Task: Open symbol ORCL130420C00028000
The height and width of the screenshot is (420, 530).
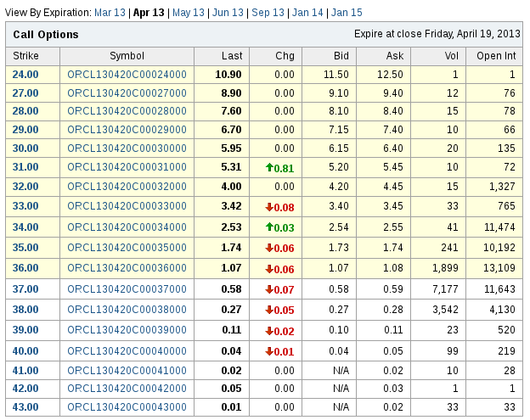Action: [x=127, y=111]
